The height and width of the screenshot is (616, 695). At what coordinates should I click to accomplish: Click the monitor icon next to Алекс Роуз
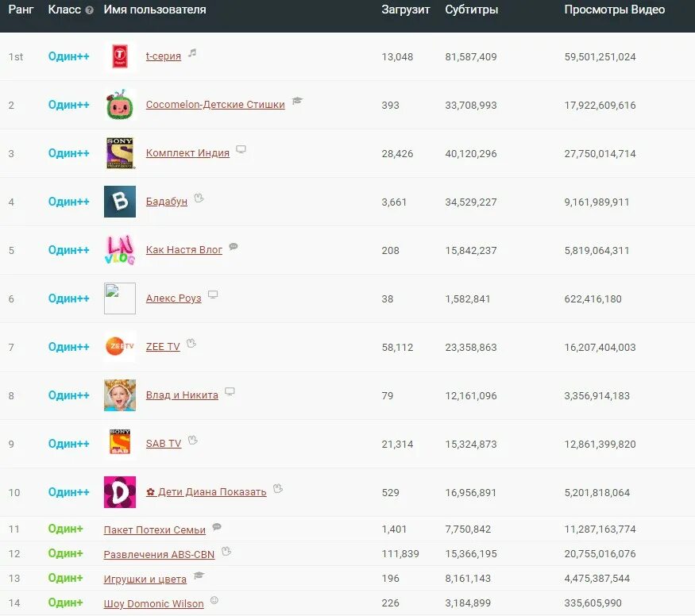213,295
